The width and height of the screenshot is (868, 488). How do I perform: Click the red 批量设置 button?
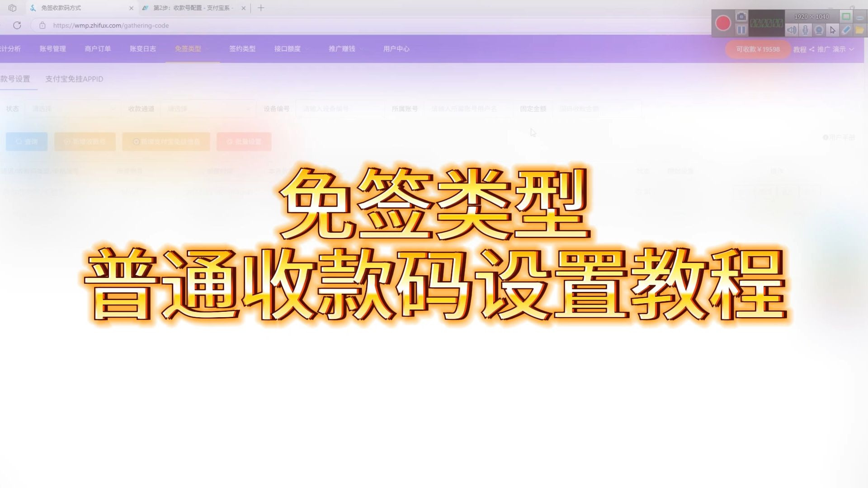(x=244, y=142)
